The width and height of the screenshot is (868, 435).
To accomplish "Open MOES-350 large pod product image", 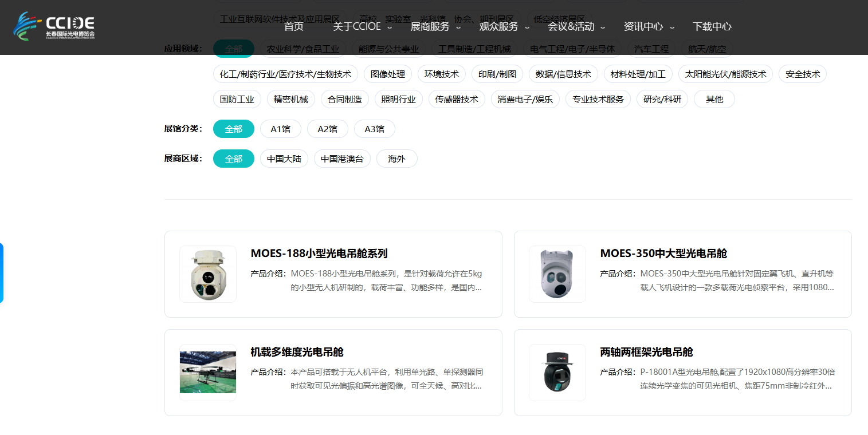I will tap(557, 274).
